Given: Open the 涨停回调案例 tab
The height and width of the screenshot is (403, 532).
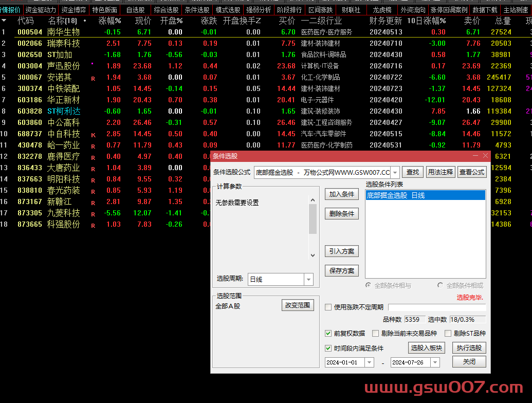Looking at the screenshot, I should pyautogui.click(x=449, y=10).
